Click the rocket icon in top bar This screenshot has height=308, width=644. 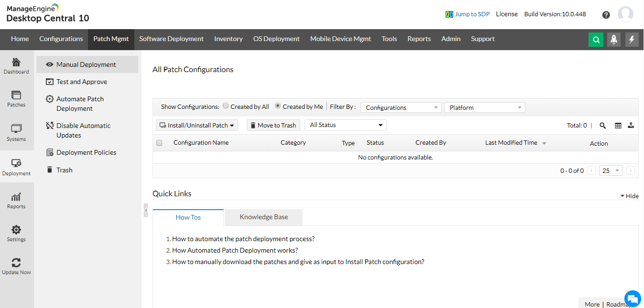pyautogui.click(x=614, y=40)
